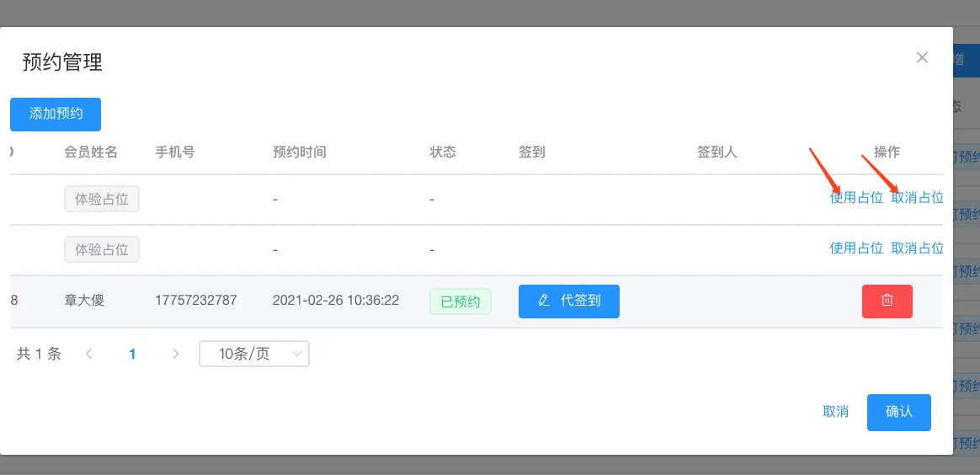Click the 体验占位 tag in the second row

point(102,249)
